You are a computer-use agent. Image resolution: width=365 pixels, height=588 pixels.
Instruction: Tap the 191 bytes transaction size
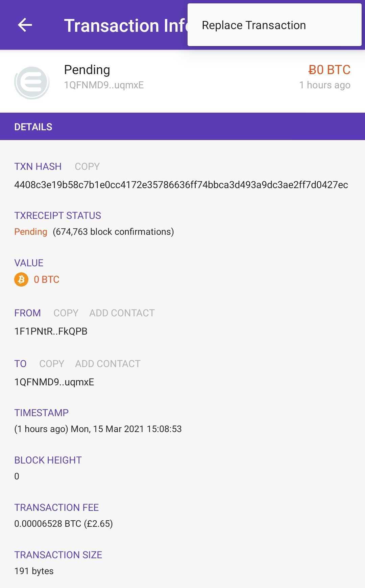coord(34,571)
